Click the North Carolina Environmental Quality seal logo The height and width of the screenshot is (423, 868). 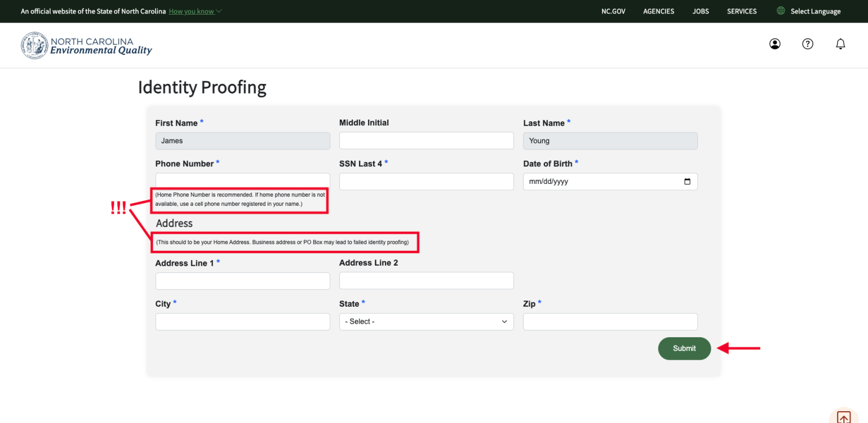[34, 45]
